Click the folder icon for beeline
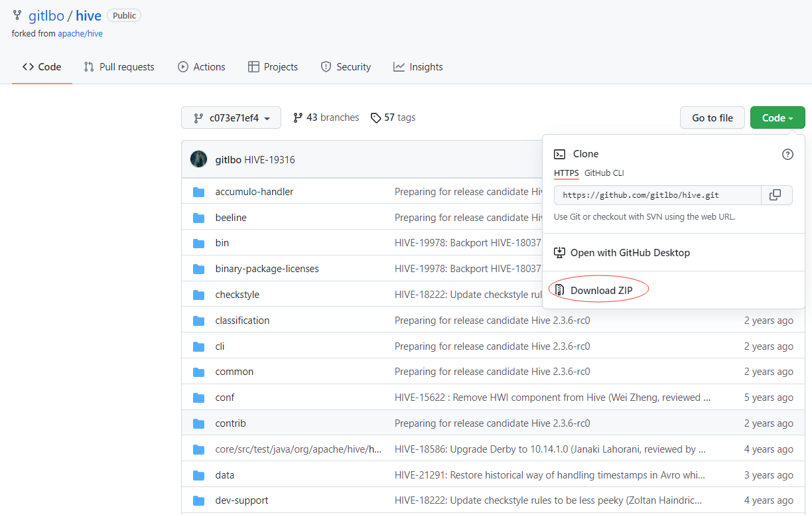The width and height of the screenshot is (812, 515). pos(198,218)
